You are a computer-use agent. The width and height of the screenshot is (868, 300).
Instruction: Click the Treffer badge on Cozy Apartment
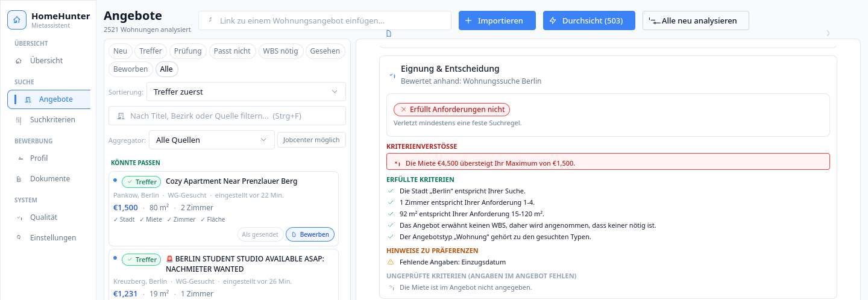[x=142, y=182]
